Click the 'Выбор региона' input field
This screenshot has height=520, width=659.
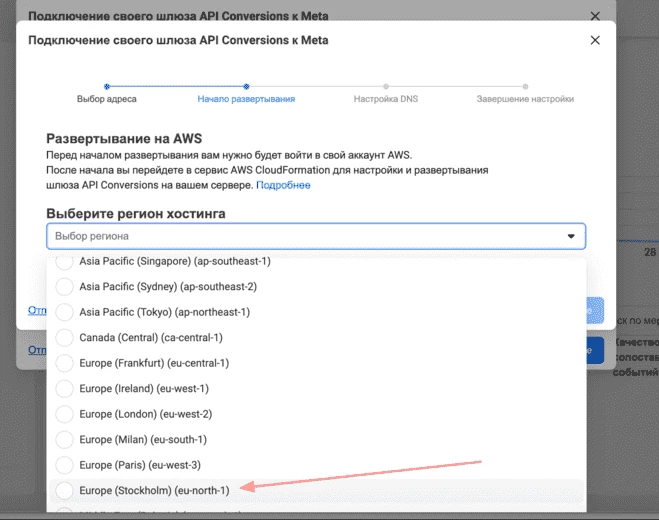click(x=316, y=236)
